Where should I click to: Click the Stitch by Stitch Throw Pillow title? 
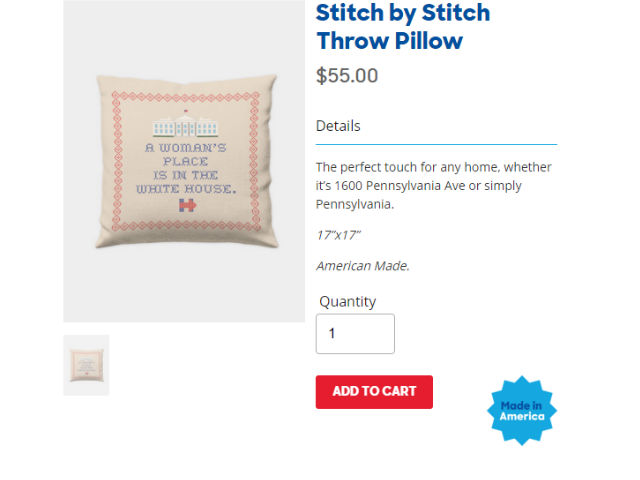(x=403, y=27)
